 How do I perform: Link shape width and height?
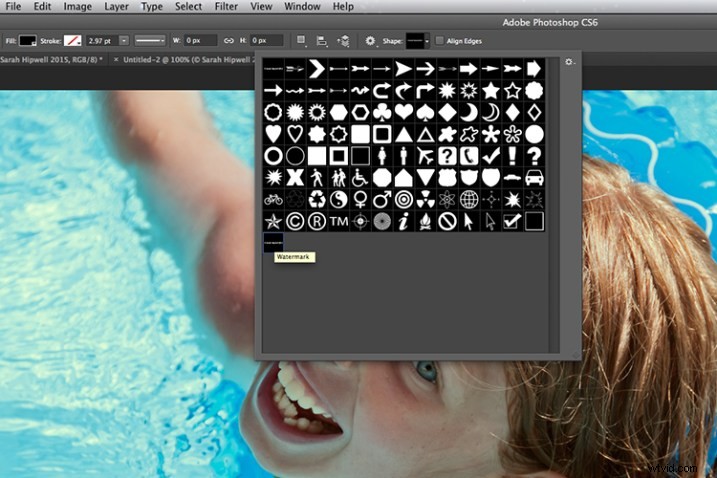point(228,41)
